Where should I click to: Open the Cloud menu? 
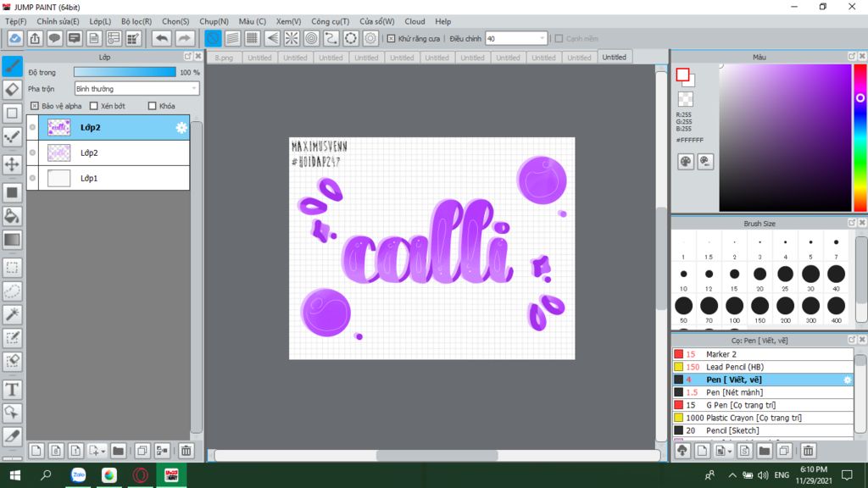[415, 21]
